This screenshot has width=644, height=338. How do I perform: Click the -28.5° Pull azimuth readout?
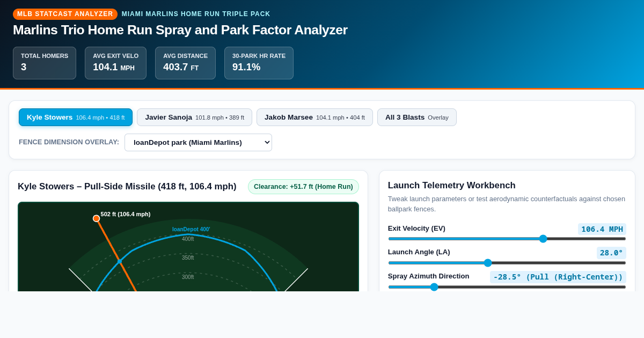(x=558, y=277)
